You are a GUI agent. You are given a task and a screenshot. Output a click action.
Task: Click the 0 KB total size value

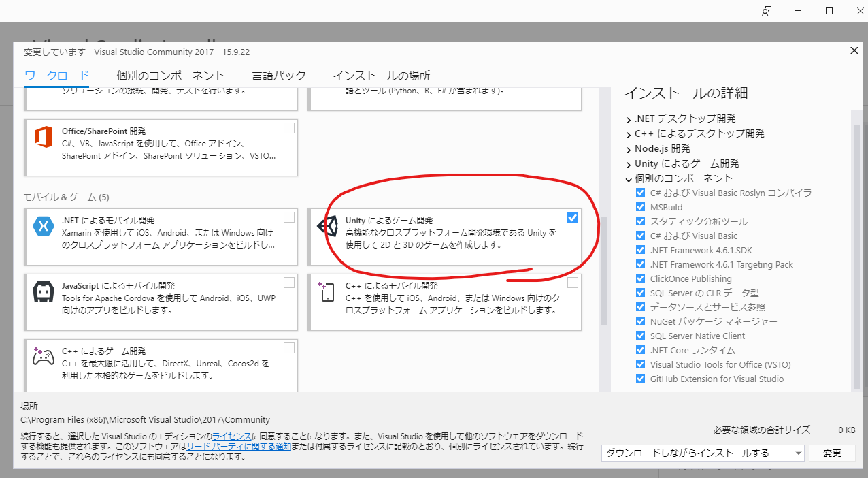coord(846,430)
